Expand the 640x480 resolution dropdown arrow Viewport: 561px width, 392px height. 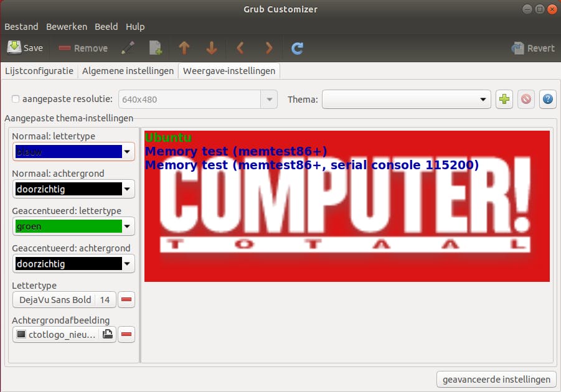[270, 99]
